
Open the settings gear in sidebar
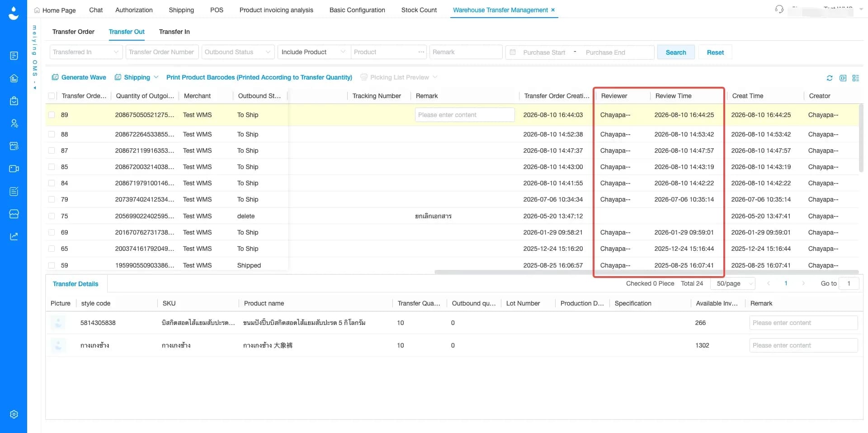(x=14, y=414)
